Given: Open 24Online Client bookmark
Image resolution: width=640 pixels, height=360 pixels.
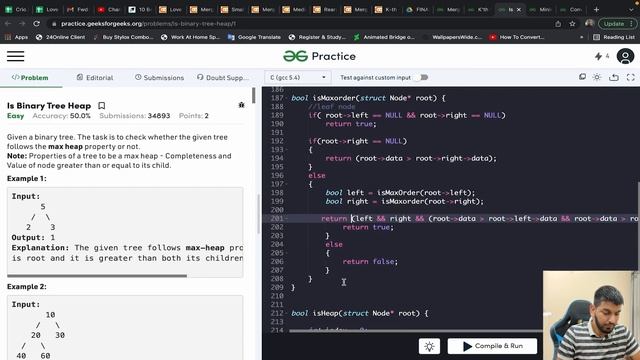Looking at the screenshot, I should (60, 37).
